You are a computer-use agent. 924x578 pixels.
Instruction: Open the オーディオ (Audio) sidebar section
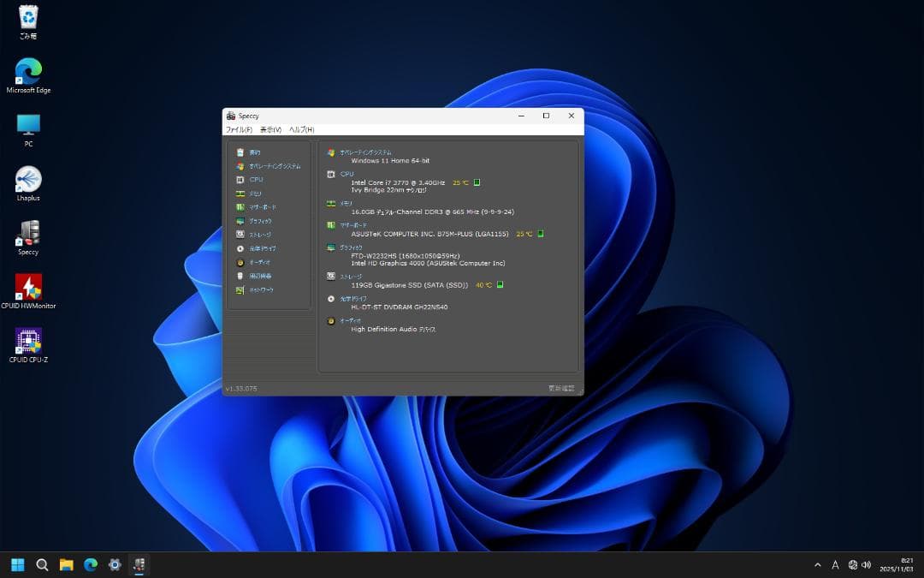click(259, 262)
